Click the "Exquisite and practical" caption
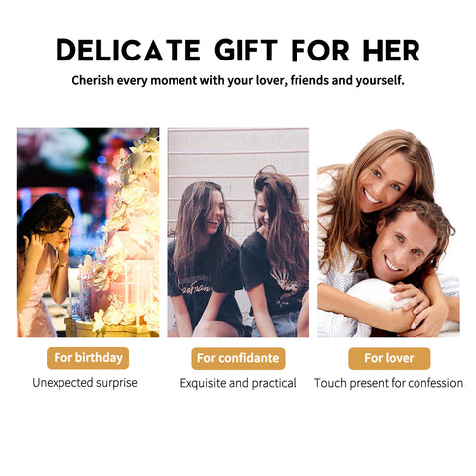Image resolution: width=476 pixels, height=476 pixels. (238, 383)
